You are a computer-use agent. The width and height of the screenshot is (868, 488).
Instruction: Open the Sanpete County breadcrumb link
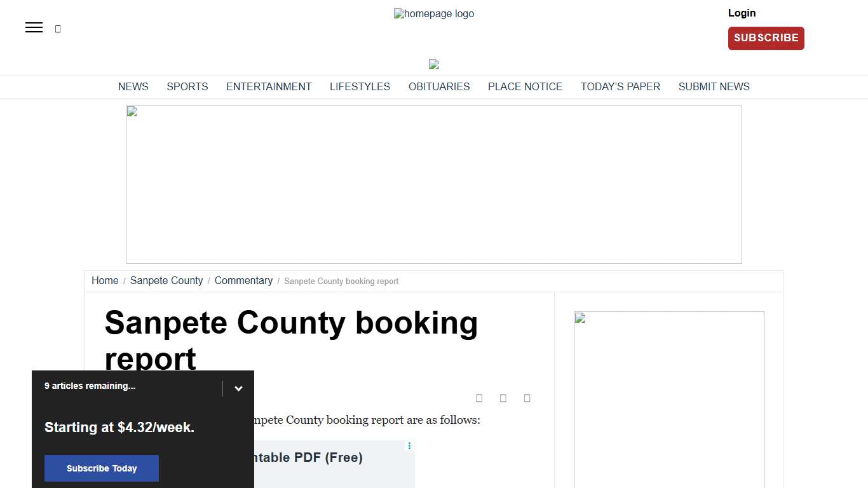[x=166, y=280]
